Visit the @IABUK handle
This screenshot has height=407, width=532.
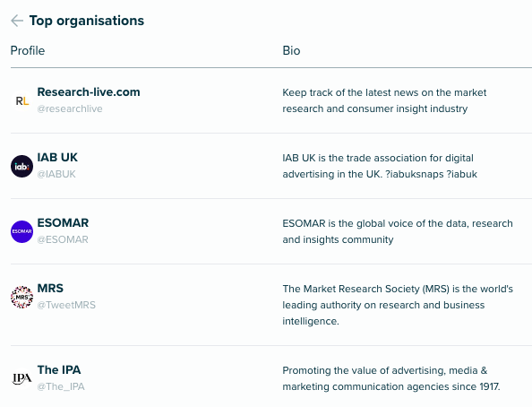coord(56,174)
